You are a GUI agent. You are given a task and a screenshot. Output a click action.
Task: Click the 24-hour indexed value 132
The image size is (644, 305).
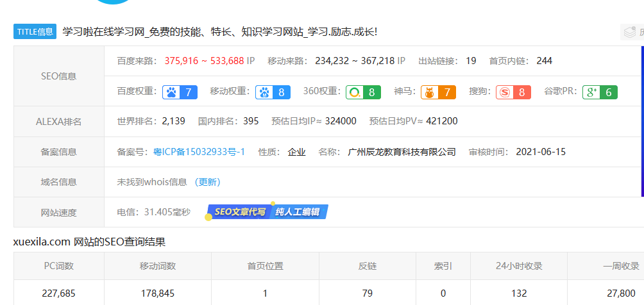519,293
